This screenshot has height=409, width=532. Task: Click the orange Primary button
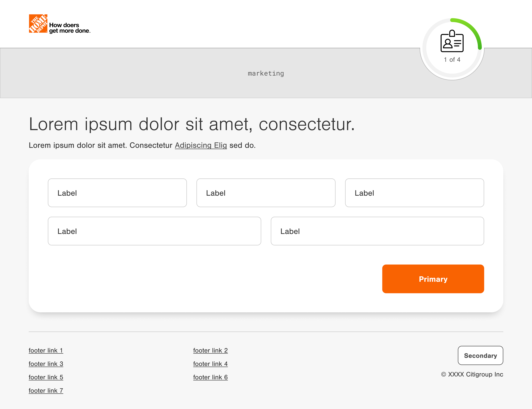pos(433,279)
